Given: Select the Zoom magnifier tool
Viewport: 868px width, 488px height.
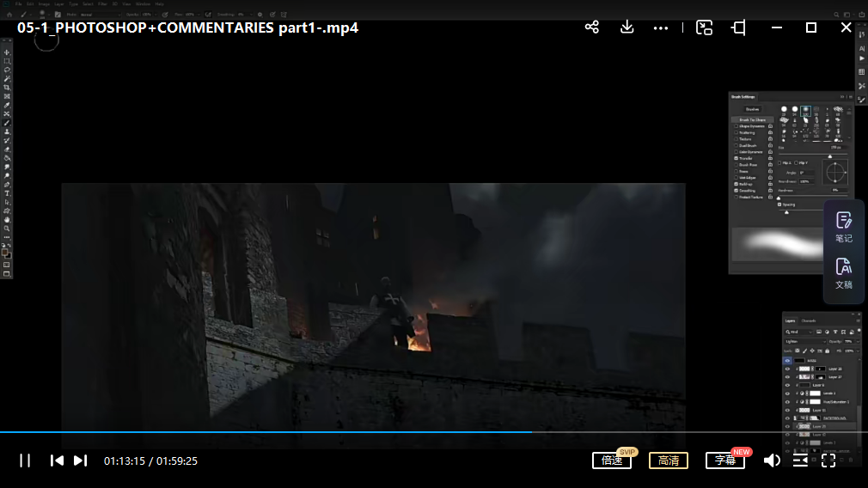Looking at the screenshot, I should click(x=7, y=229).
